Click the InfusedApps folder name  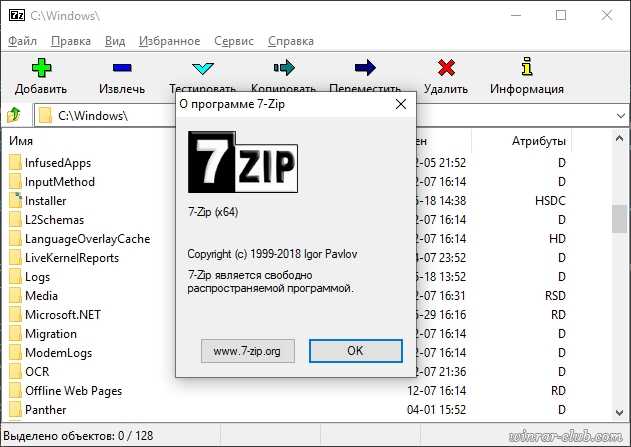[x=58, y=163]
